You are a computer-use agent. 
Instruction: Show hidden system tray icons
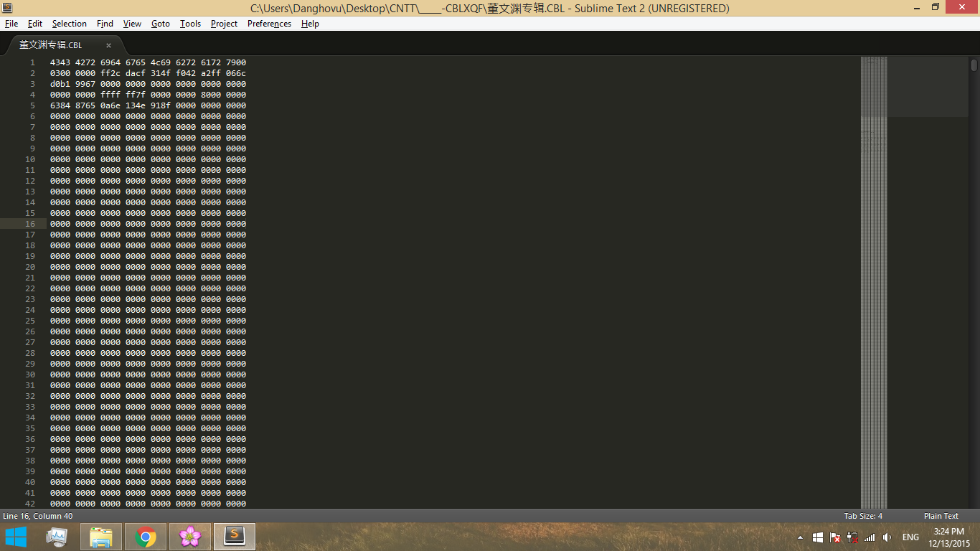[x=801, y=537]
